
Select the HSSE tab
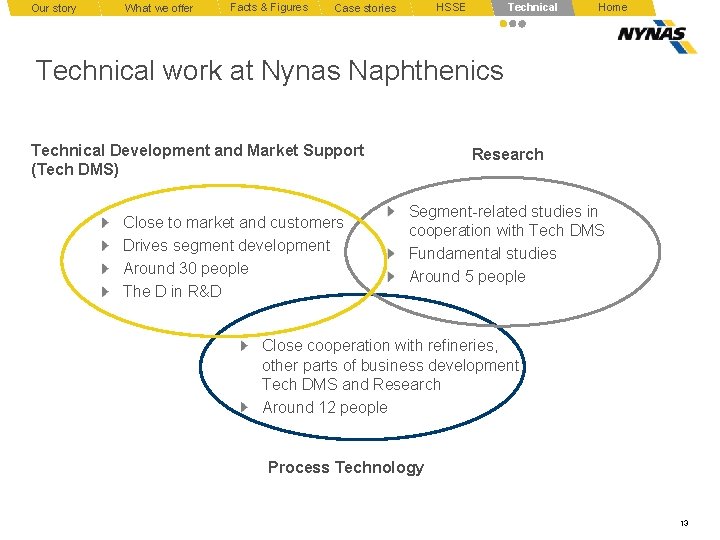[x=450, y=8]
